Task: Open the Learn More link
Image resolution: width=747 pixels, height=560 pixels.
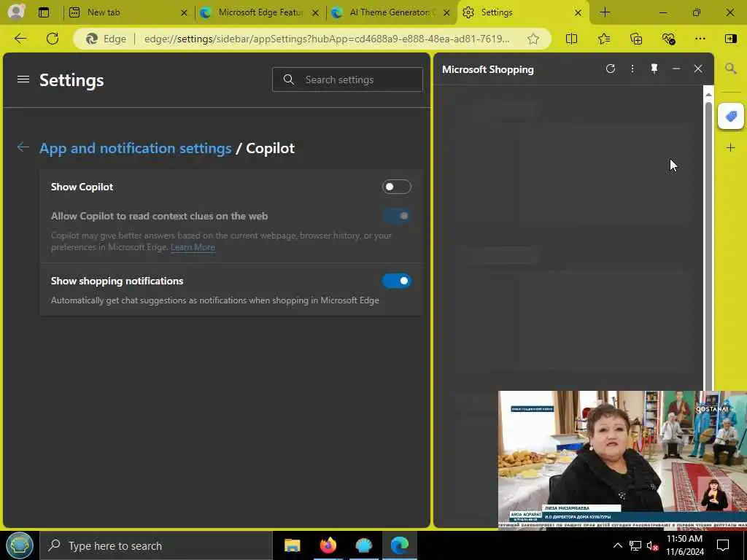Action: tap(193, 247)
